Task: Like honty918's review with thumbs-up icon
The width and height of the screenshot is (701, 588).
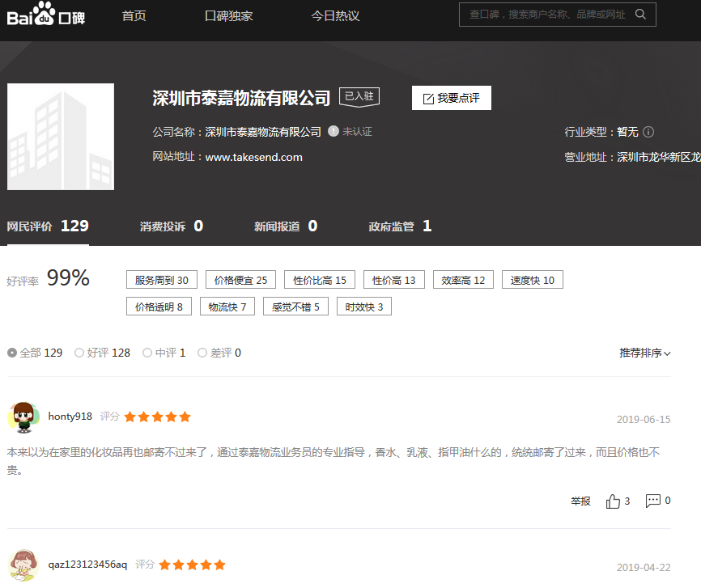Action: pos(613,501)
